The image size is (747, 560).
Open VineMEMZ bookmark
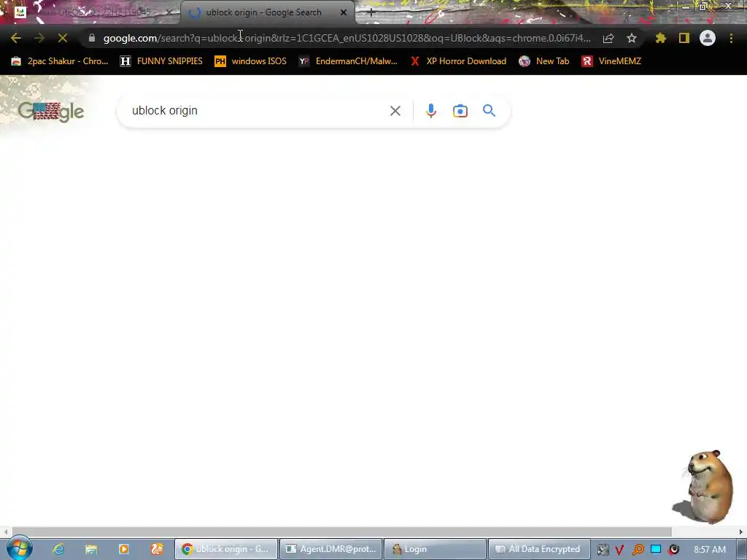(612, 61)
